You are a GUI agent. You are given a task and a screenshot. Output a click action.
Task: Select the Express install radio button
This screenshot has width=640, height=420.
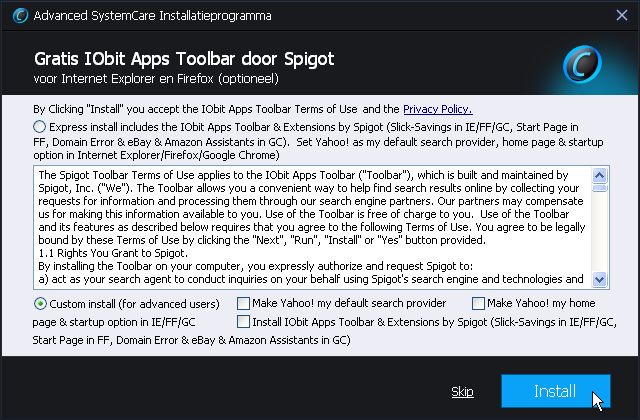(39, 127)
